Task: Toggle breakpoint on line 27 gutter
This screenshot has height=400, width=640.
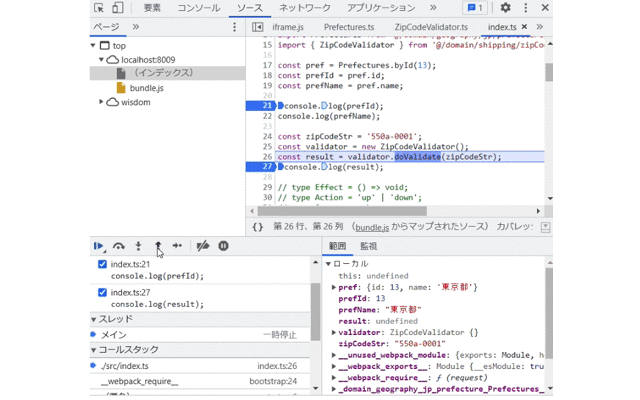Action: 260,167
